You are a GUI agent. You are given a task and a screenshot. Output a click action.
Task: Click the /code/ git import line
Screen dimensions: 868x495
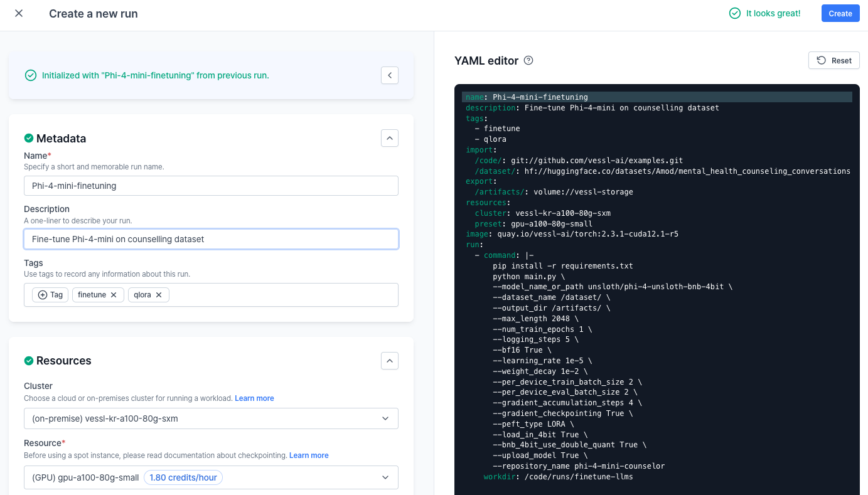pyautogui.click(x=579, y=161)
